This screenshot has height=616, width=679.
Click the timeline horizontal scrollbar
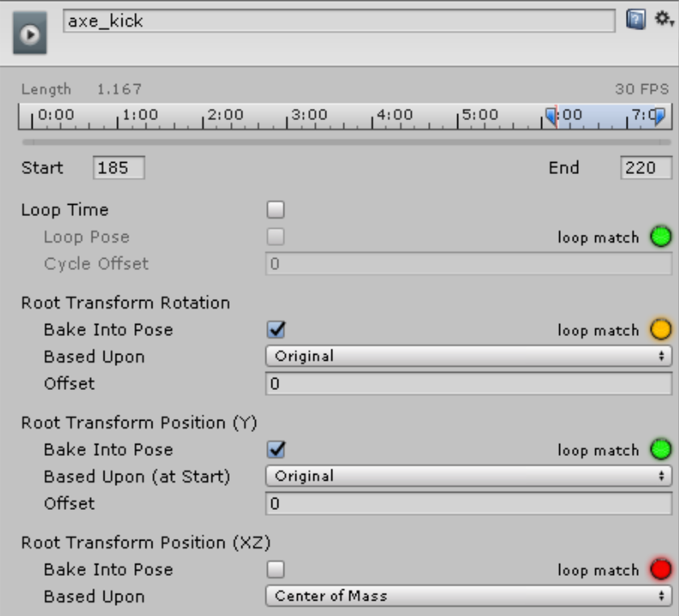pos(346,141)
